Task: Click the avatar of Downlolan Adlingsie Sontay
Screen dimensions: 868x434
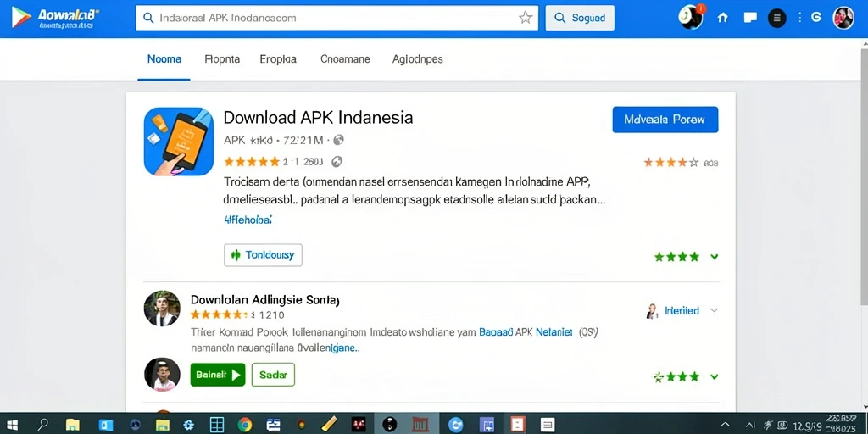Action: pos(162,309)
